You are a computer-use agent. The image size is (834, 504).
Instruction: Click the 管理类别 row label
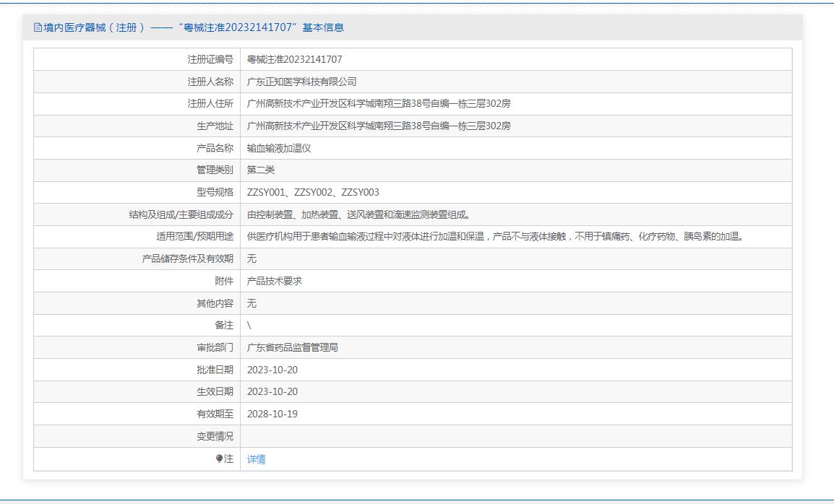click(x=215, y=170)
